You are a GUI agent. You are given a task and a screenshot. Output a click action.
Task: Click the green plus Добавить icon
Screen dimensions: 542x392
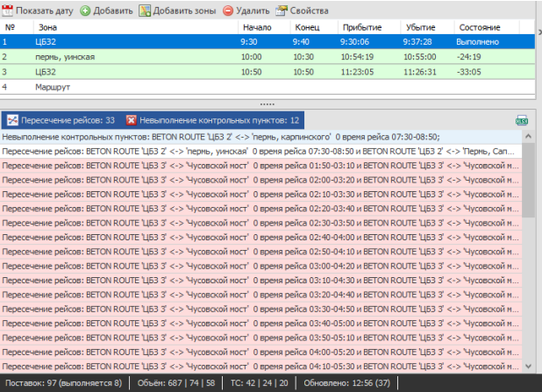pyautogui.click(x=85, y=11)
